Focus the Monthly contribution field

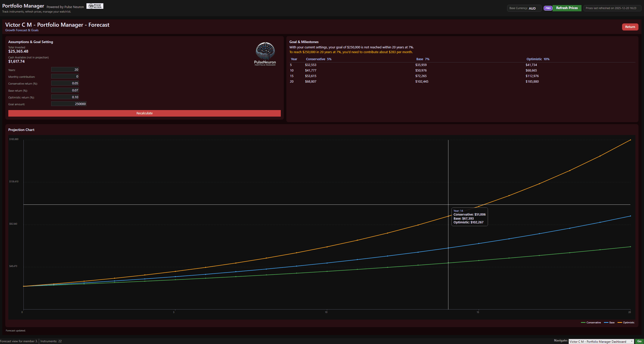click(65, 76)
